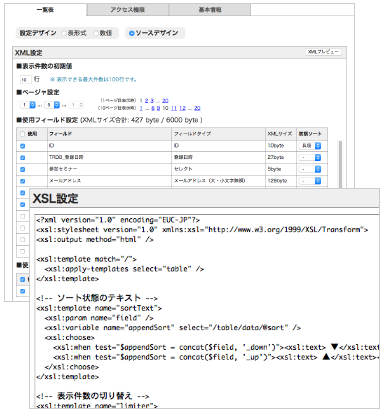This screenshot has width=390, height=420.
Task: Open the アクセス権限 tab
Action: (128, 10)
